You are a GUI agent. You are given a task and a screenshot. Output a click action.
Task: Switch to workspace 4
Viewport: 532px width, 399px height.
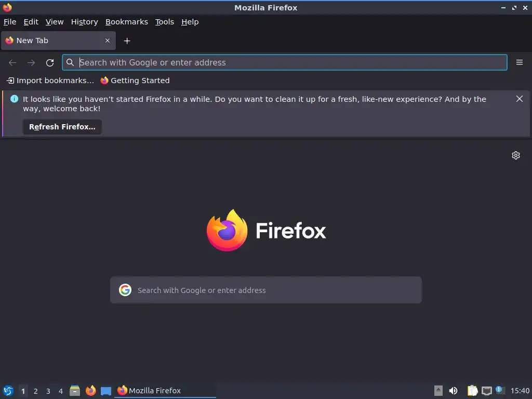point(61,391)
